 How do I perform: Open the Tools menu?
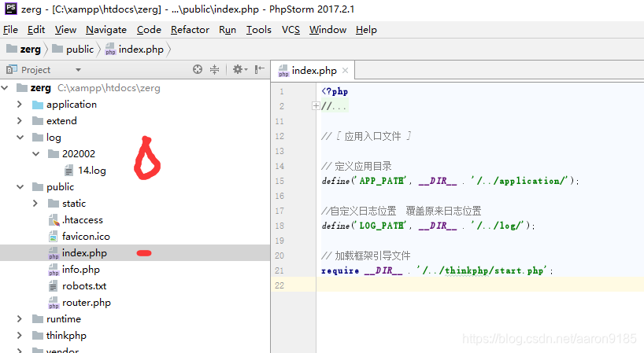[259, 30]
